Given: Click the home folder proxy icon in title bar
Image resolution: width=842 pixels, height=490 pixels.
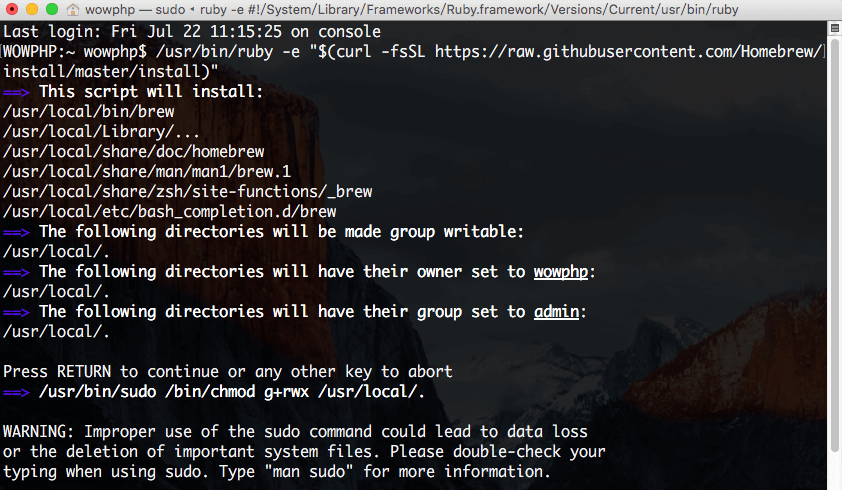Looking at the screenshot, I should tap(72, 9).
